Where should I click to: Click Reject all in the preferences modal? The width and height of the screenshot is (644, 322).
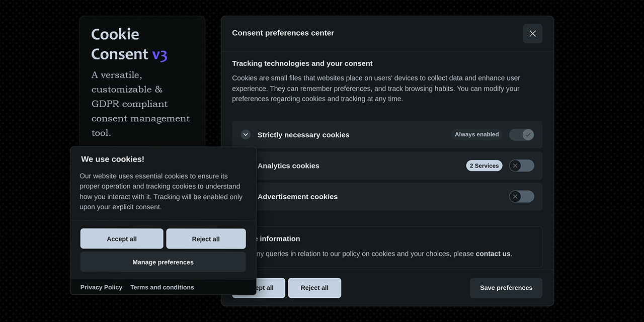314,287
